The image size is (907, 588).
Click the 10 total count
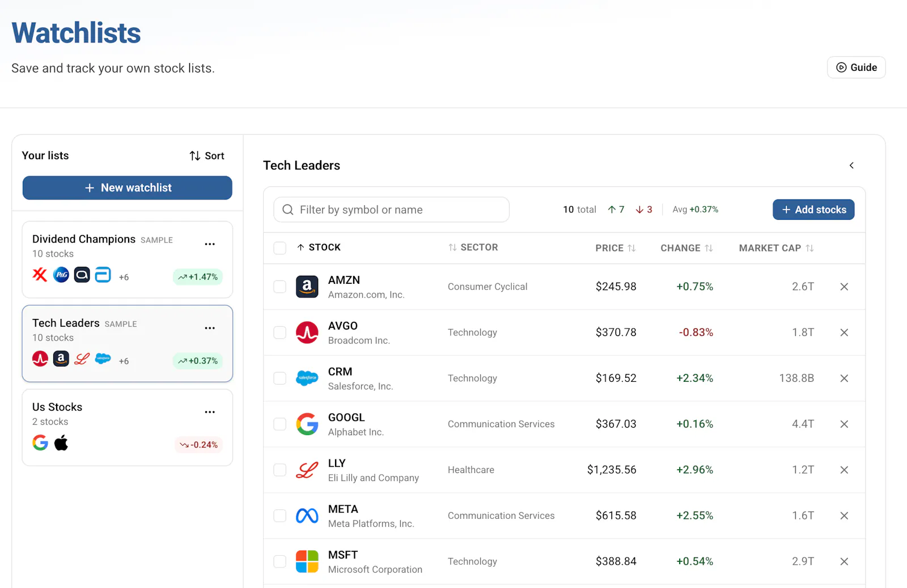point(579,210)
